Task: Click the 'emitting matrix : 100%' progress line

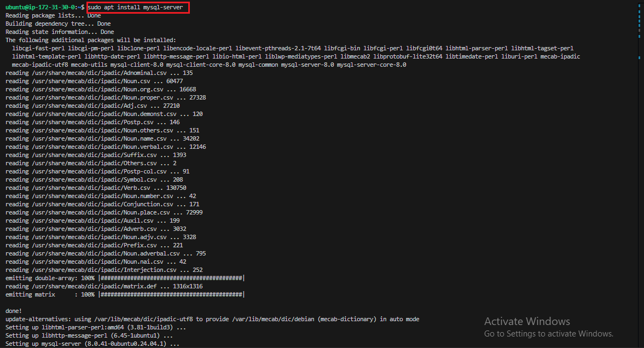Action: 125,295
